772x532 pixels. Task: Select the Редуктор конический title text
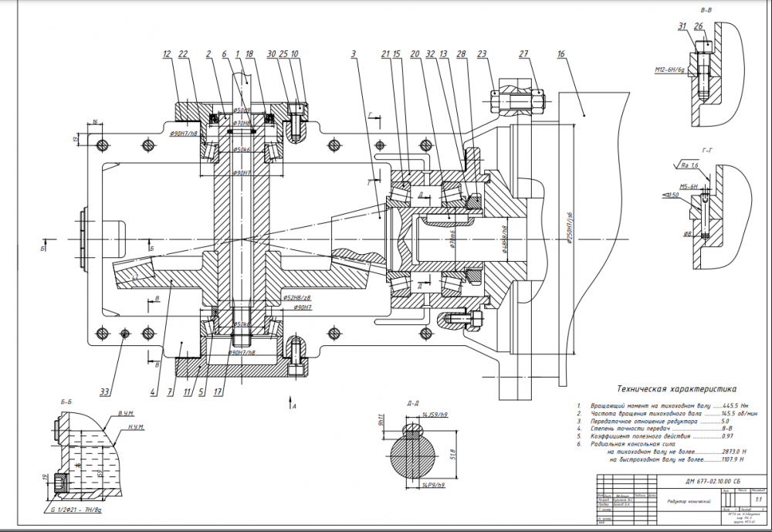click(x=689, y=501)
